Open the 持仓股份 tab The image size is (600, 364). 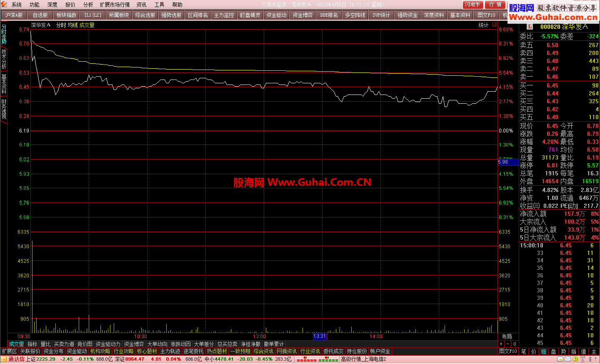pyautogui.click(x=357, y=352)
